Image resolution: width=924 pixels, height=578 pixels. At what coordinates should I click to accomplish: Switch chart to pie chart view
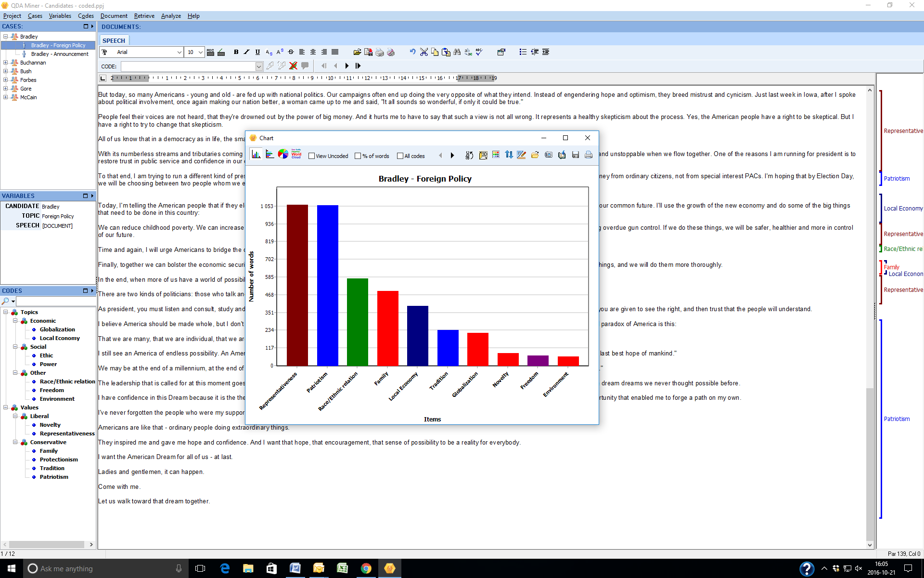pos(283,155)
